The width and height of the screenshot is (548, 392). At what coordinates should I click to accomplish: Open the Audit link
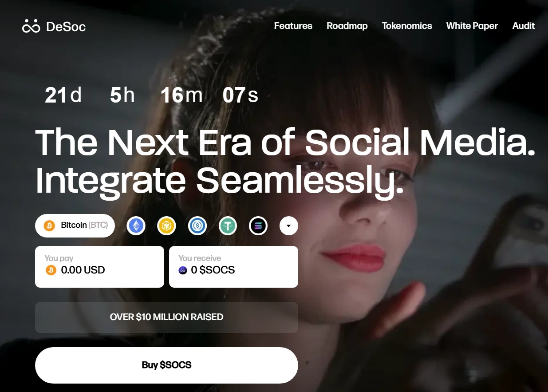(524, 26)
